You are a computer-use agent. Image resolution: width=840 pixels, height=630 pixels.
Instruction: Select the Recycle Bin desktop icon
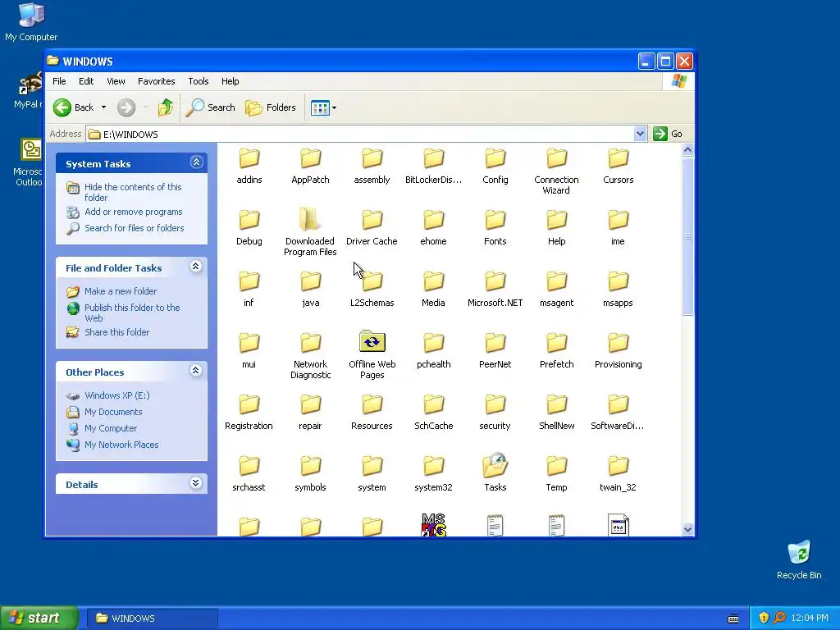click(799, 559)
